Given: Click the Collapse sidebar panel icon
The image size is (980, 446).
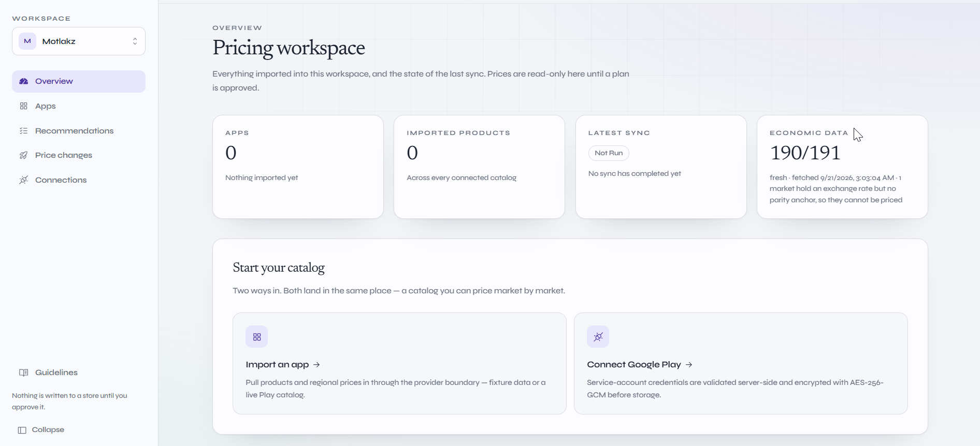Looking at the screenshot, I should pyautogui.click(x=22, y=430).
